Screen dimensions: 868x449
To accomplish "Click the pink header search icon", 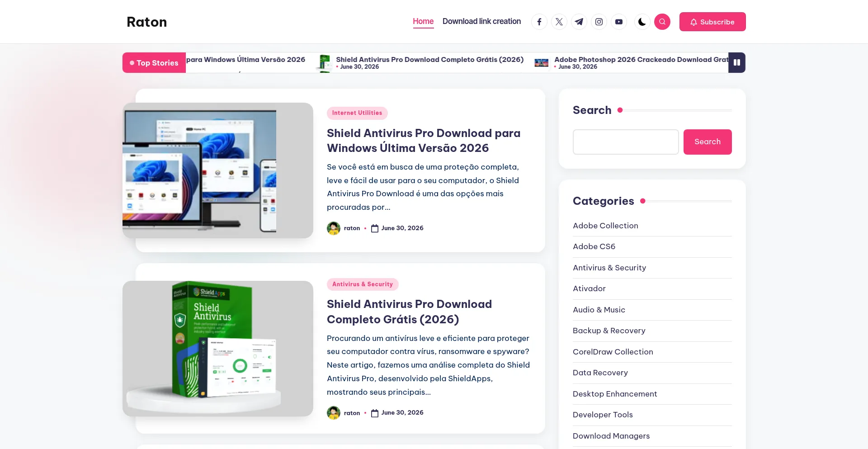I will [x=662, y=22].
